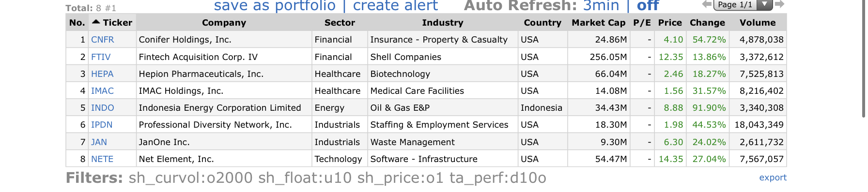Turn auto refresh off
The width and height of the screenshot is (868, 192).
point(648,6)
